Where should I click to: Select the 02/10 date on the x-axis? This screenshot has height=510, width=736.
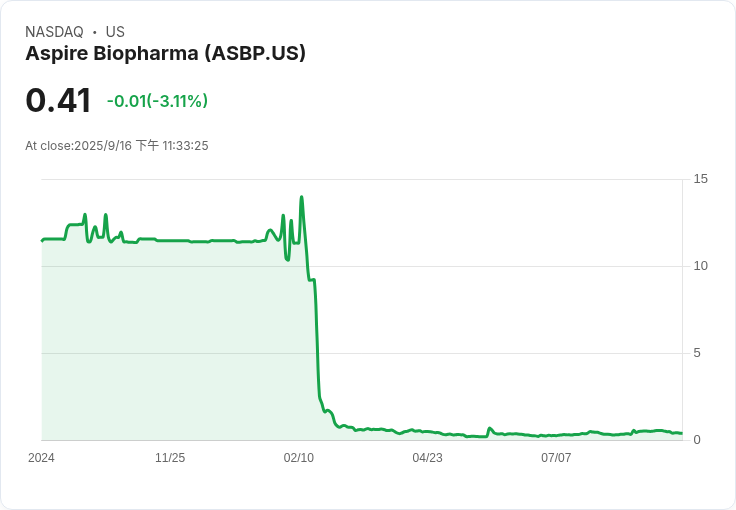pyautogui.click(x=299, y=458)
